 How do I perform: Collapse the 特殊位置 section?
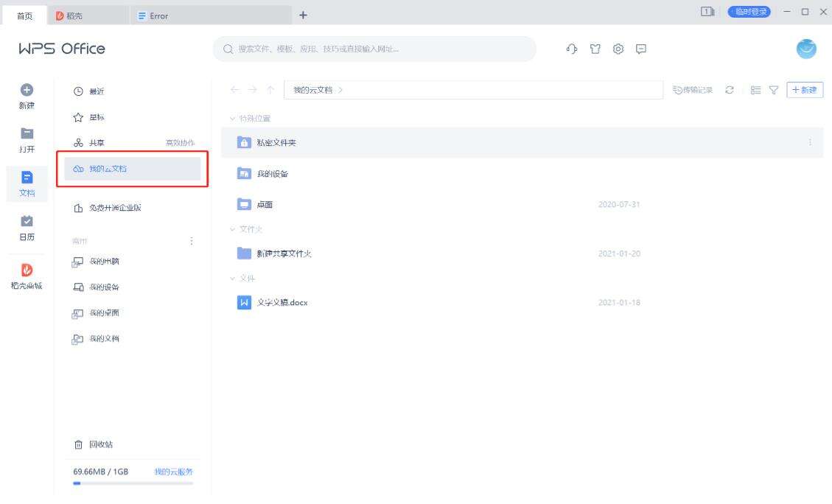[x=234, y=118]
